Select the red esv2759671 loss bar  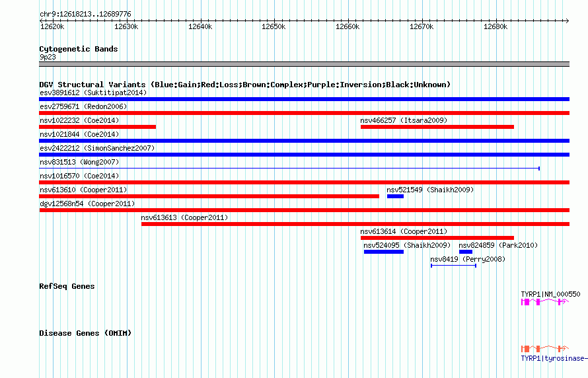tap(304, 113)
